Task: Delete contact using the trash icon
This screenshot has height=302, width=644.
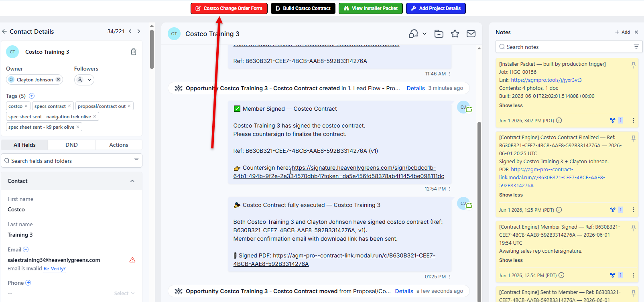Action: click(x=134, y=52)
